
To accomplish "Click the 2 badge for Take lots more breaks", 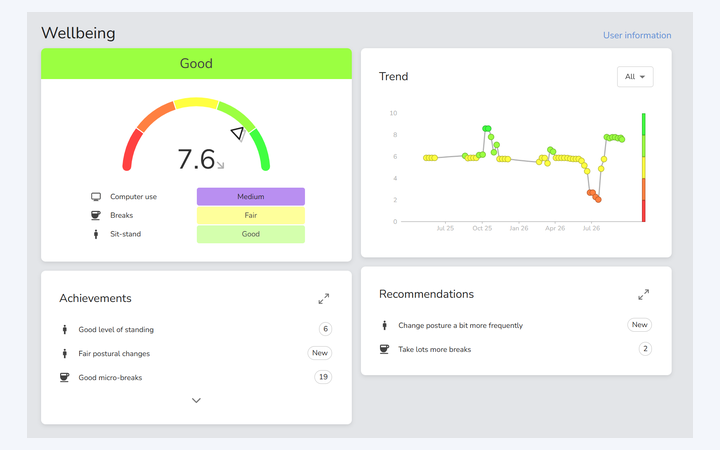I will (645, 349).
